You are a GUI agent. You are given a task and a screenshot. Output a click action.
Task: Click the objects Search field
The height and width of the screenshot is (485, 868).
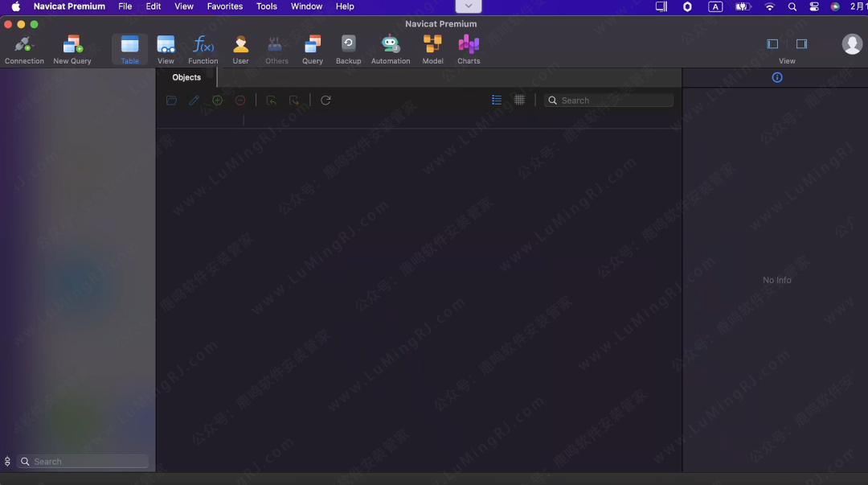click(608, 101)
